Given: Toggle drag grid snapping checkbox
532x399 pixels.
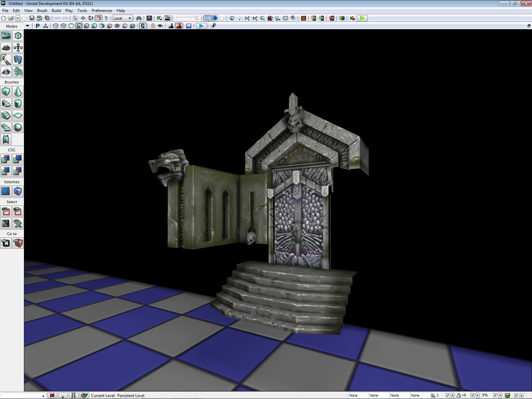Looking at the screenshot, I should pyautogui.click(x=448, y=395).
